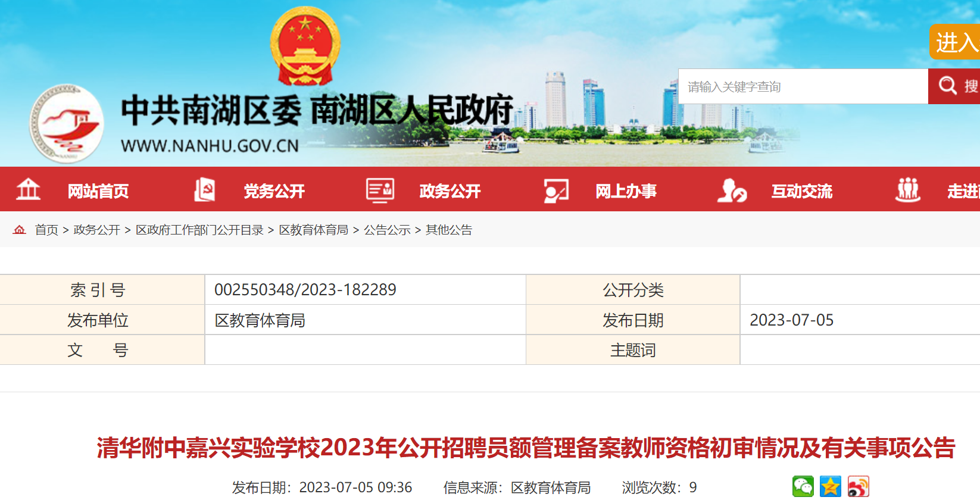Screen dimensions: 980x500
Task: Click the keyword search input field
Action: 803,87
